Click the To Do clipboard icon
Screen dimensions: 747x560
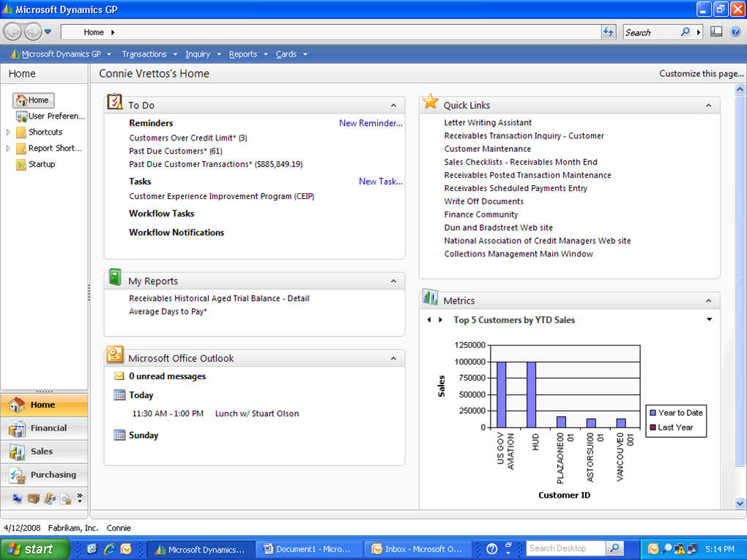115,102
